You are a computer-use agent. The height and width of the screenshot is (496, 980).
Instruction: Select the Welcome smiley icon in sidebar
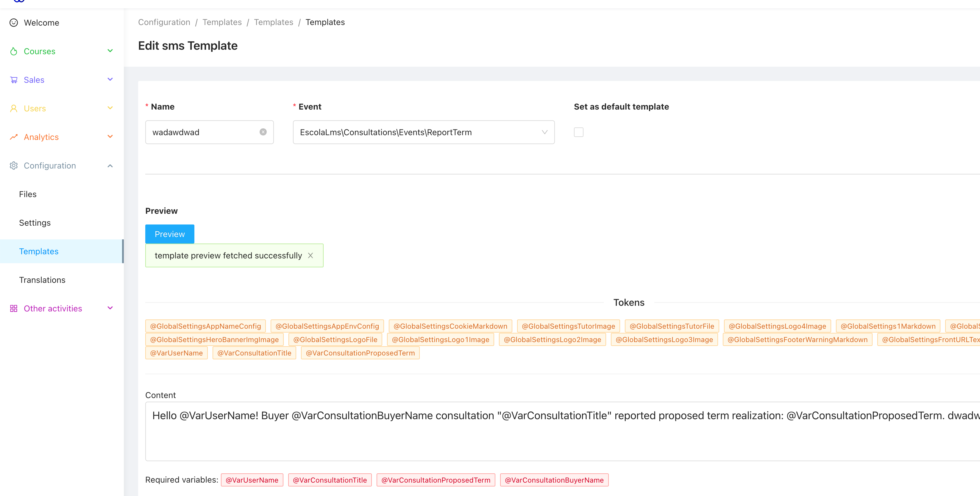pyautogui.click(x=14, y=22)
